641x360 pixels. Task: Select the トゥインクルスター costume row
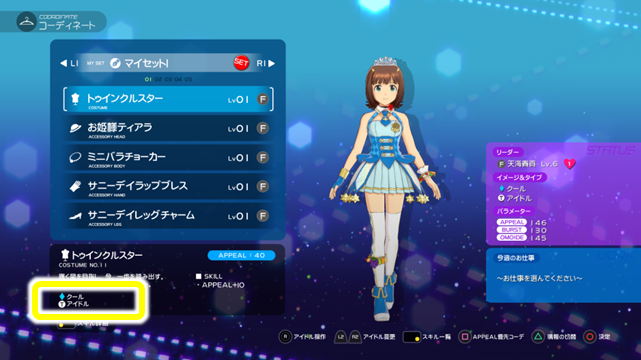pos(168,99)
